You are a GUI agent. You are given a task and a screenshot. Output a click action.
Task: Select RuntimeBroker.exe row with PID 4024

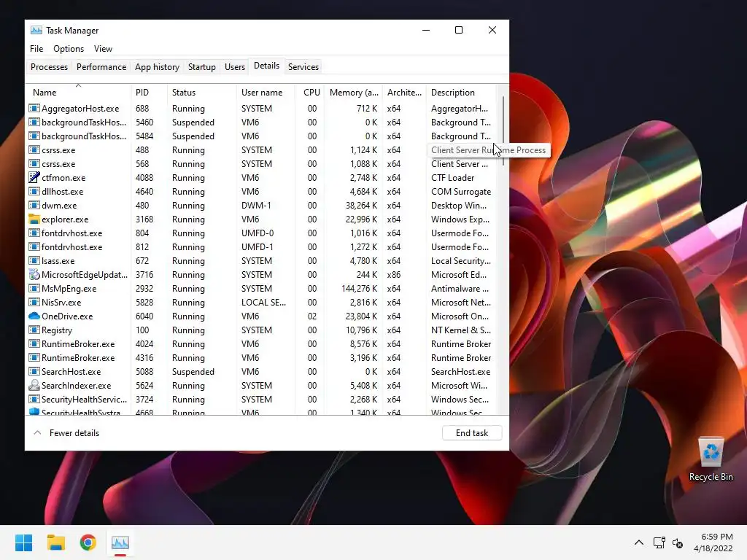click(x=262, y=344)
